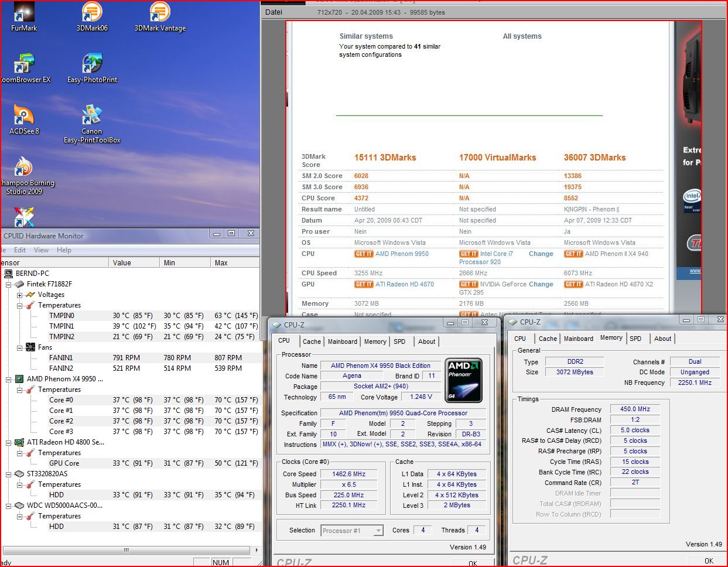Open the View menu in Hardware Monitor

41,250
